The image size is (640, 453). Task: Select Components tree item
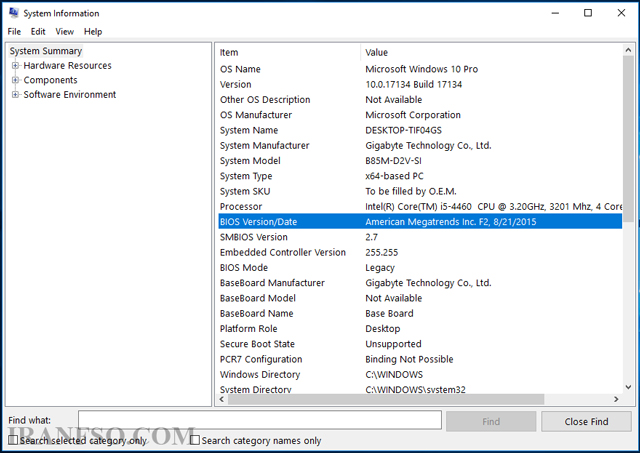pos(50,80)
